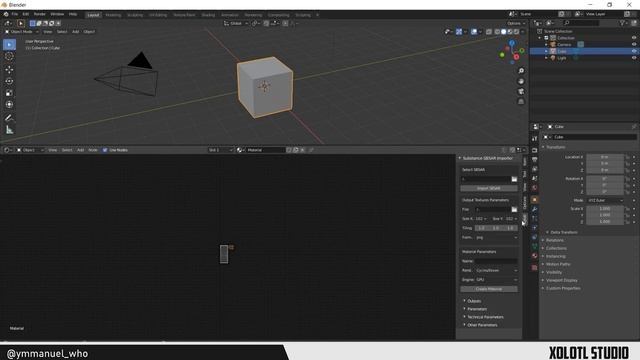Switch to the Shading workspace tab
Image resolution: width=640 pixels, height=360 pixels.
(208, 15)
